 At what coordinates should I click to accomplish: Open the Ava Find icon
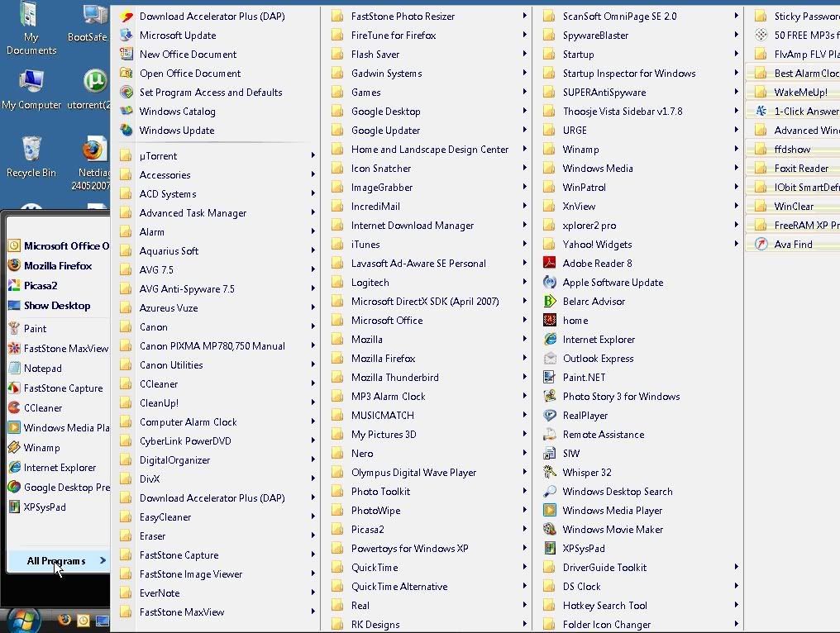(x=761, y=245)
